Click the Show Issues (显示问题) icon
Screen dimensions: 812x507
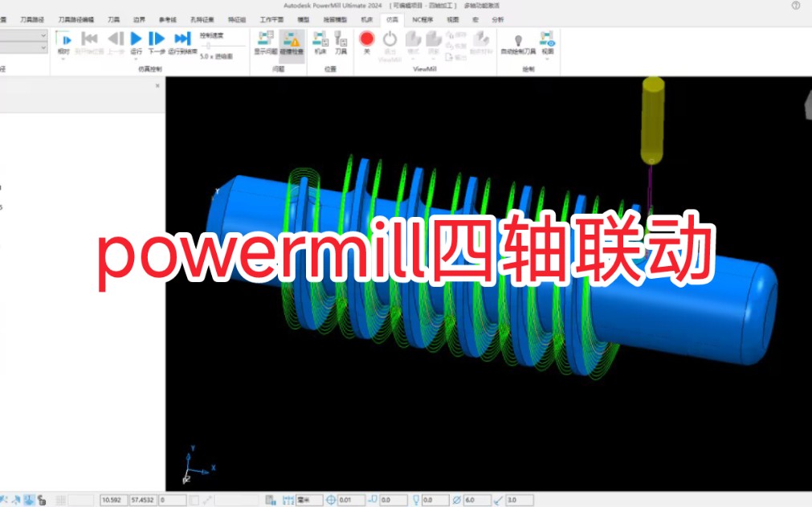click(x=266, y=39)
